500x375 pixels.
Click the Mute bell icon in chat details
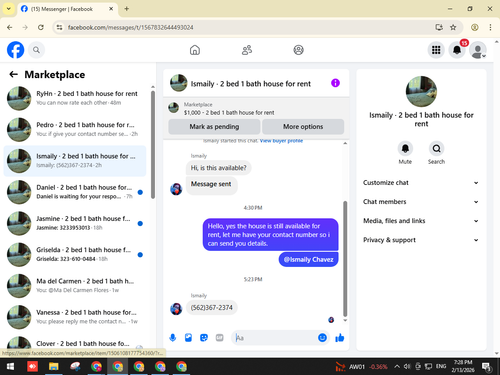pos(405,148)
